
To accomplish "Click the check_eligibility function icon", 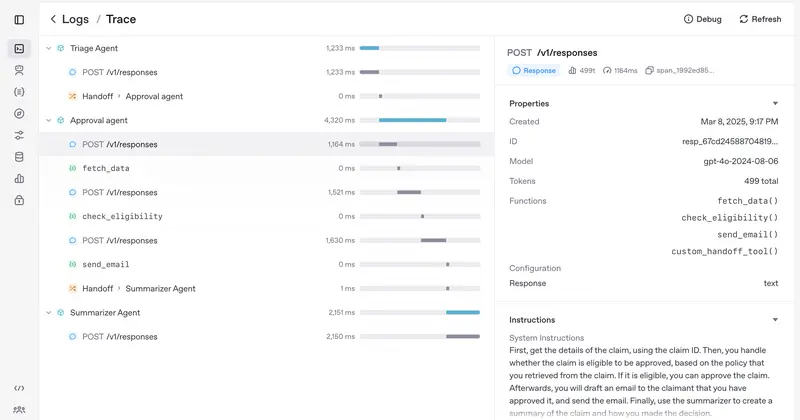I will [72, 216].
